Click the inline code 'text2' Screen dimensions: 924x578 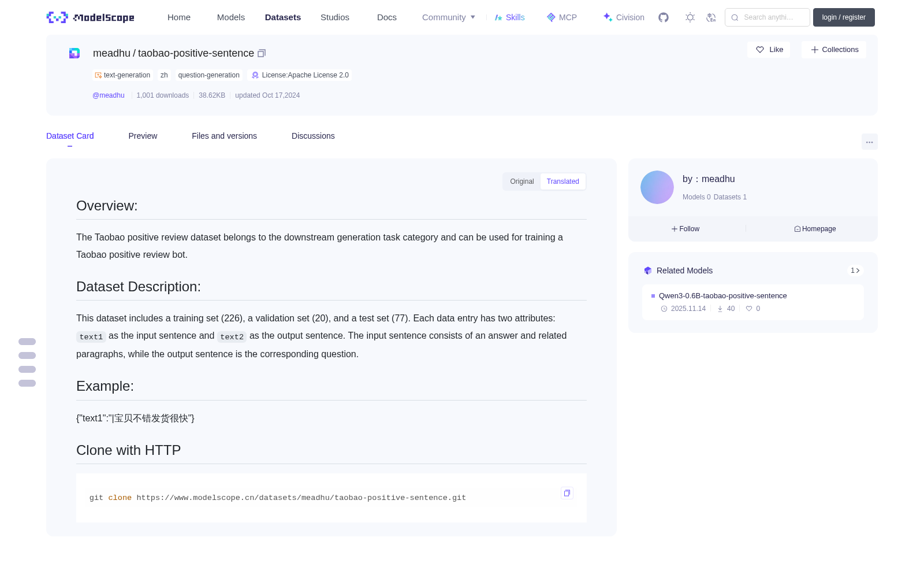tap(232, 337)
